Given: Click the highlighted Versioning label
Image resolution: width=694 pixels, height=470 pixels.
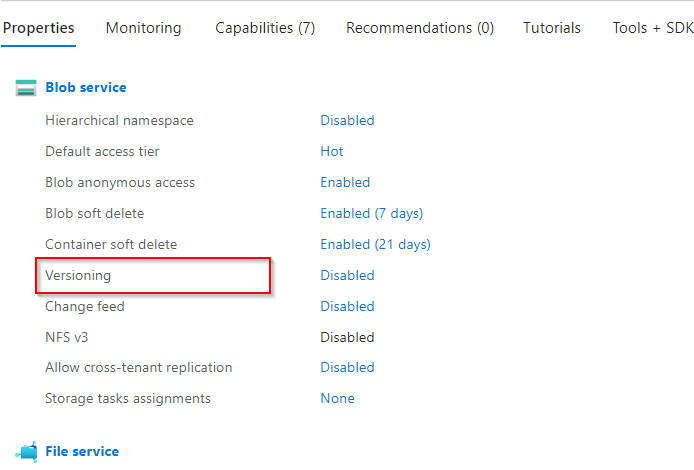Looking at the screenshot, I should [78, 276].
